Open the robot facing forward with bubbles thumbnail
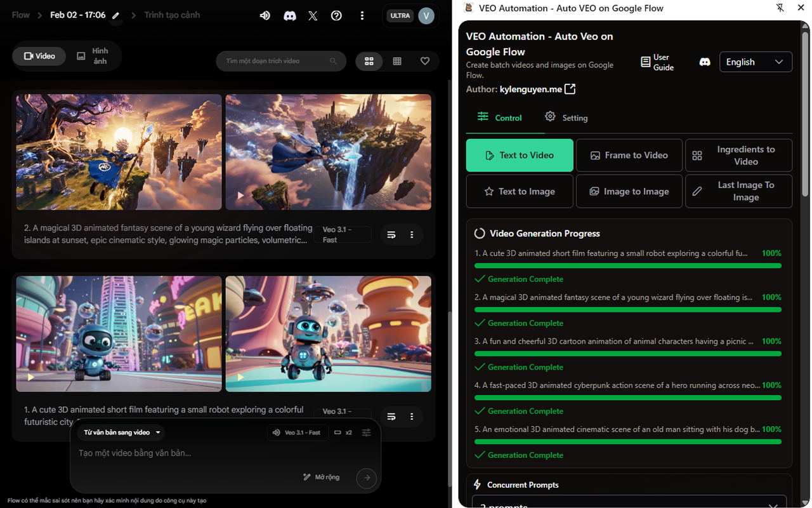This screenshot has height=508, width=812. point(329,334)
